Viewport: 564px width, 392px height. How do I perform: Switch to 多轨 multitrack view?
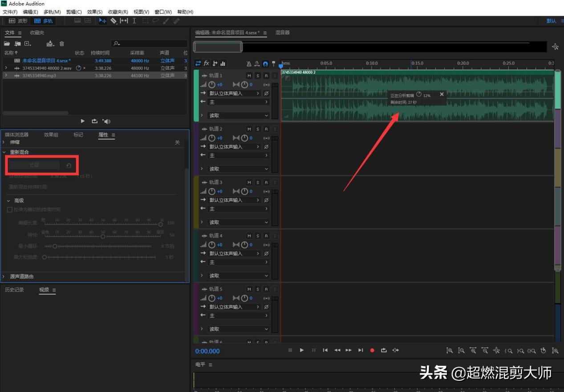coord(43,21)
